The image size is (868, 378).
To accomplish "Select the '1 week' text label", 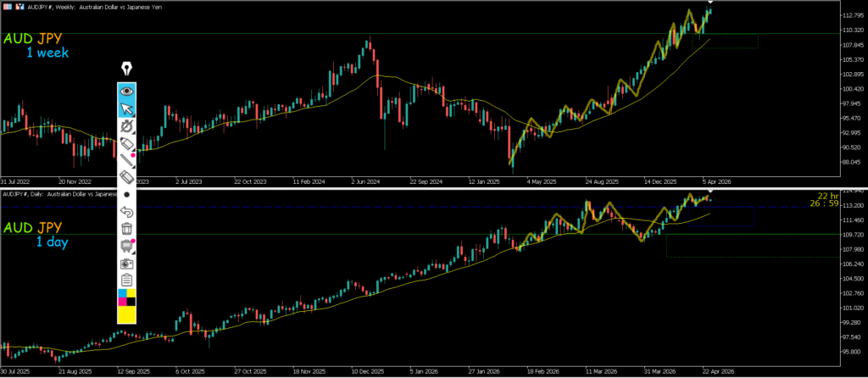I will [47, 53].
